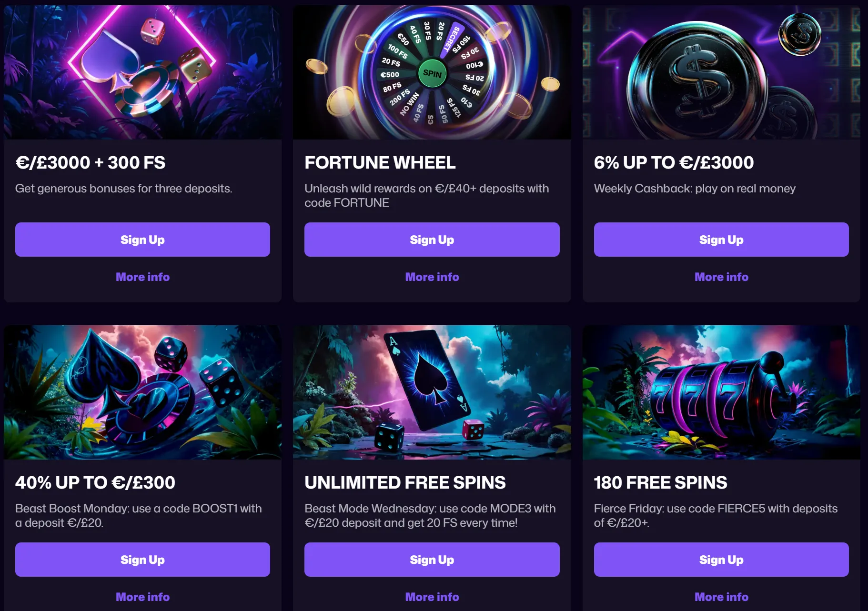View More info for the Weekly Cashback promo
The height and width of the screenshot is (611, 868).
[x=721, y=277]
